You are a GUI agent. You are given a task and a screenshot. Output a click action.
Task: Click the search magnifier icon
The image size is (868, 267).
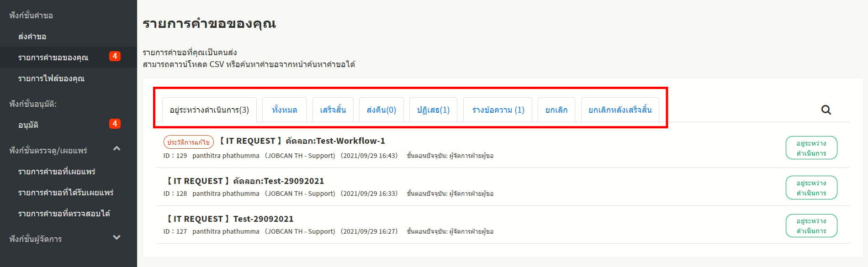tap(826, 110)
